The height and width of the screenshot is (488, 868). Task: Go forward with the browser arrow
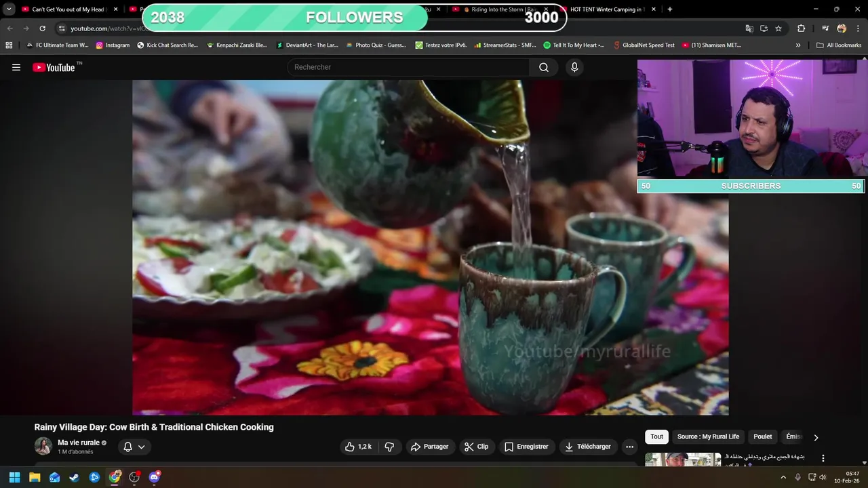tap(26, 28)
